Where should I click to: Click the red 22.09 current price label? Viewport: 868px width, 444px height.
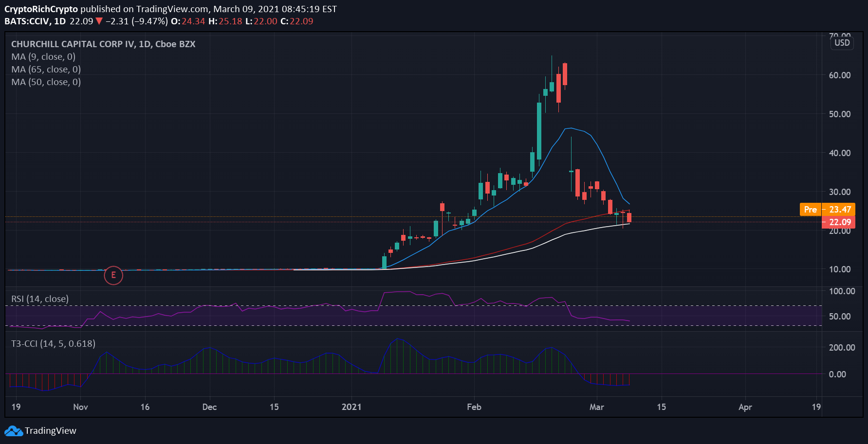point(839,222)
